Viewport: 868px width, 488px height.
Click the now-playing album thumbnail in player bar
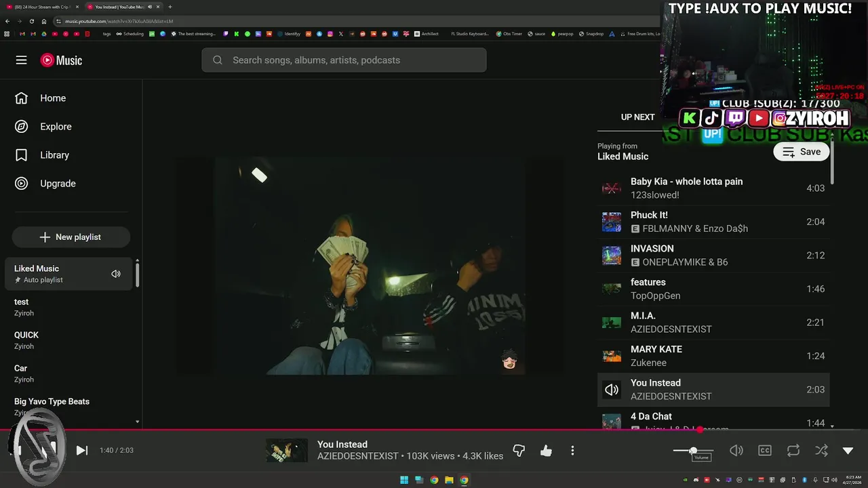point(287,451)
